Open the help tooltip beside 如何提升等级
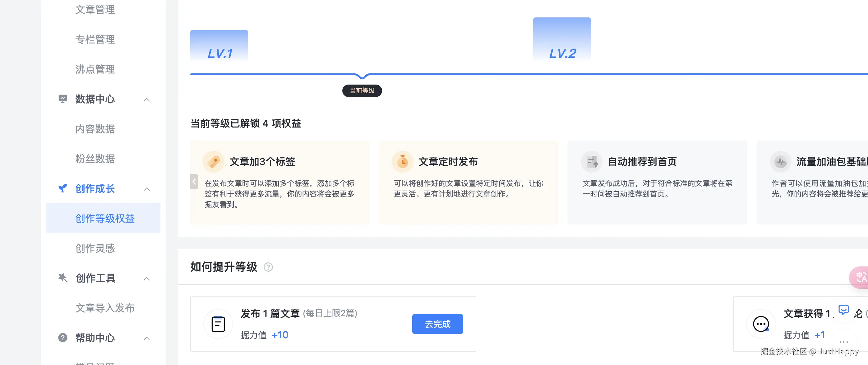This screenshot has height=365, width=868. [x=269, y=267]
